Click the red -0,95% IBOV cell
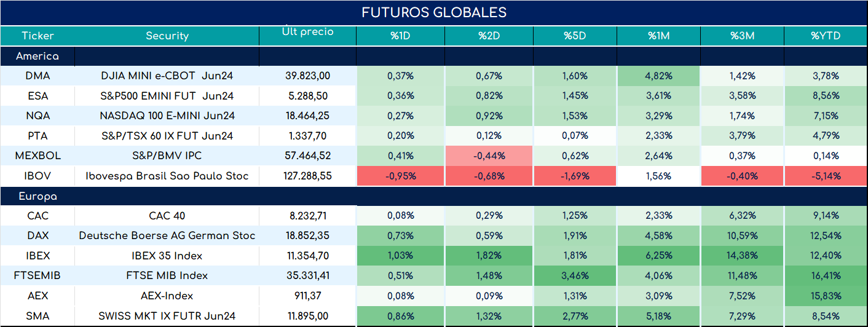Image resolution: width=868 pixels, height=327 pixels. (400, 176)
